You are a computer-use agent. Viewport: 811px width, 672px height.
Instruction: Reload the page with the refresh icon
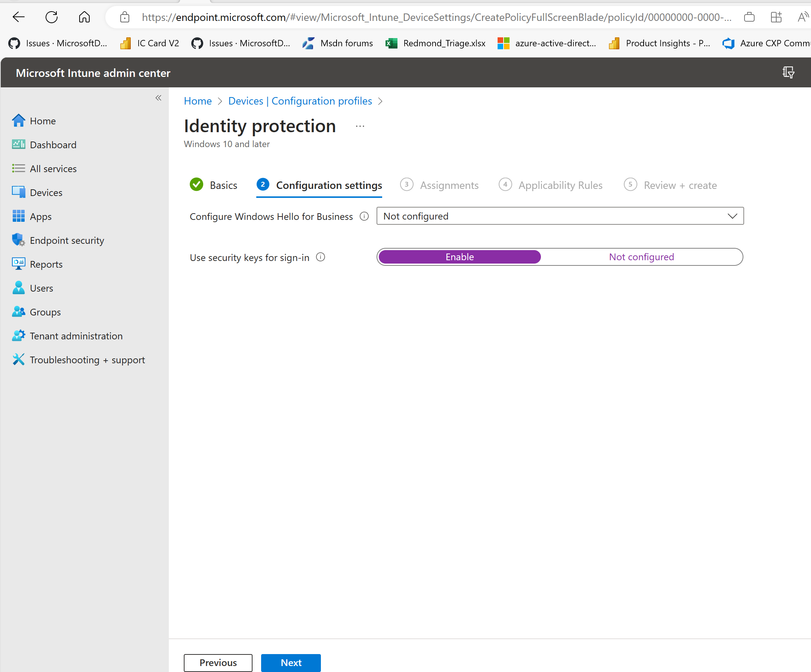(51, 17)
